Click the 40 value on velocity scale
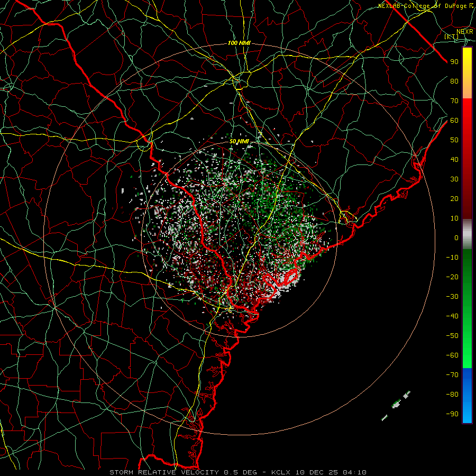The height and width of the screenshot is (476, 476). point(454,160)
